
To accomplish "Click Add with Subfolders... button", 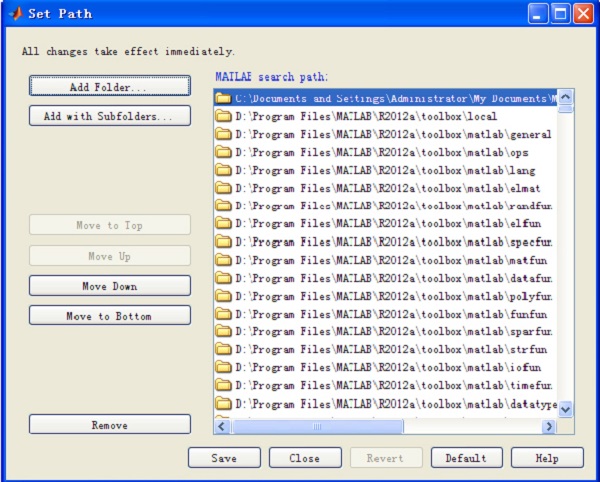I will (x=110, y=116).
